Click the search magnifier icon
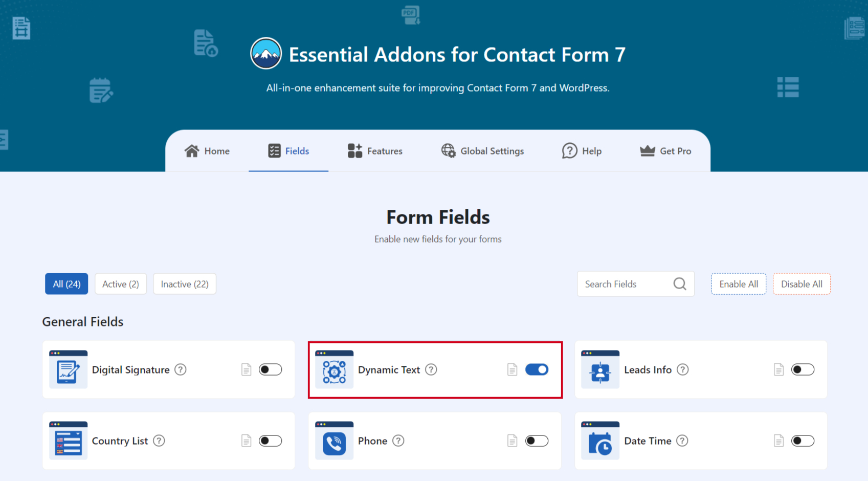Image resolution: width=868 pixels, height=481 pixels. click(x=680, y=283)
